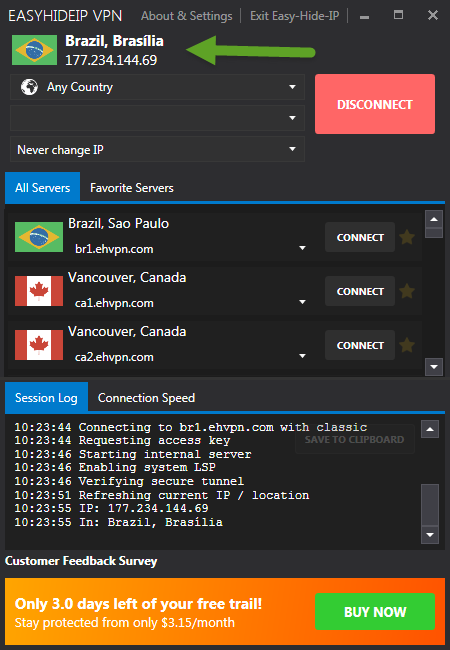Open the Any Country dropdown
Viewport: 450px width, 650px height.
coord(157,87)
